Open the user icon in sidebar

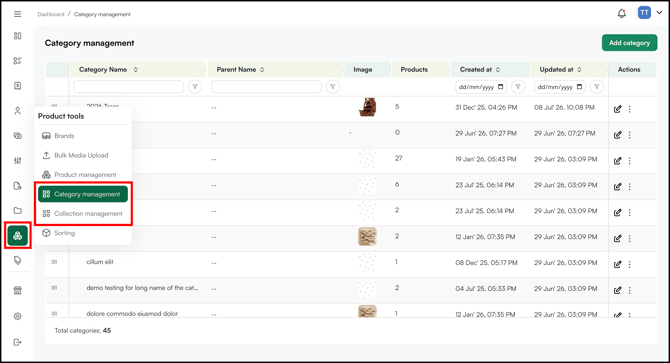(18, 111)
